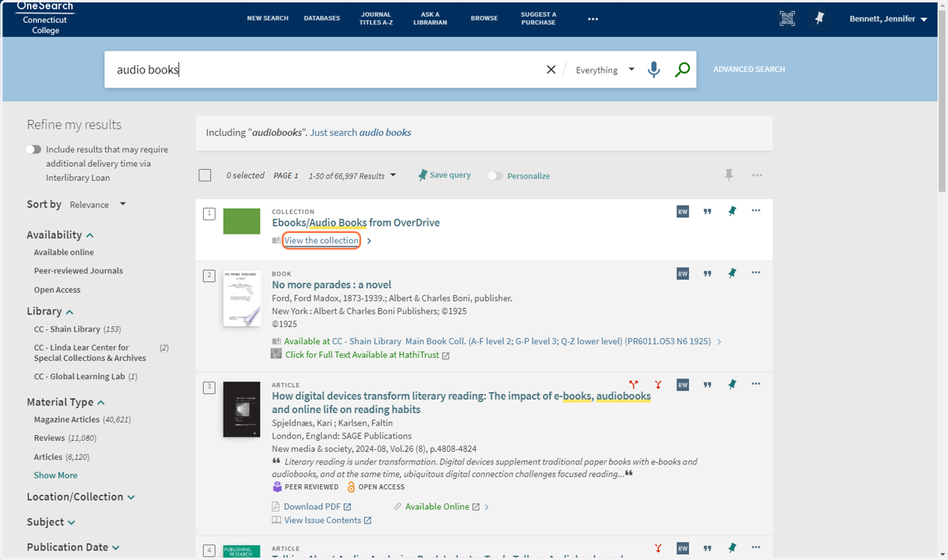Viewport: 948px width, 560px height.
Task: Select result number 1 checkbox
Action: (x=209, y=213)
